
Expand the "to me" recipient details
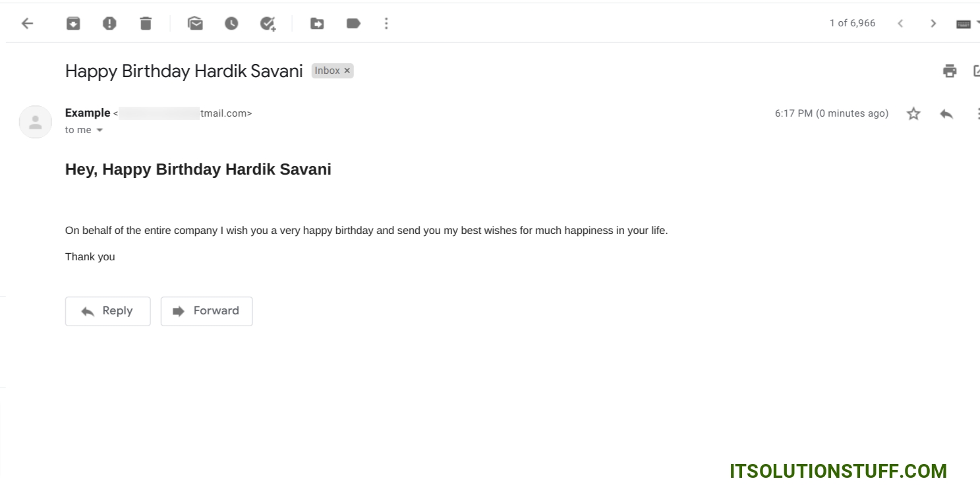100,130
